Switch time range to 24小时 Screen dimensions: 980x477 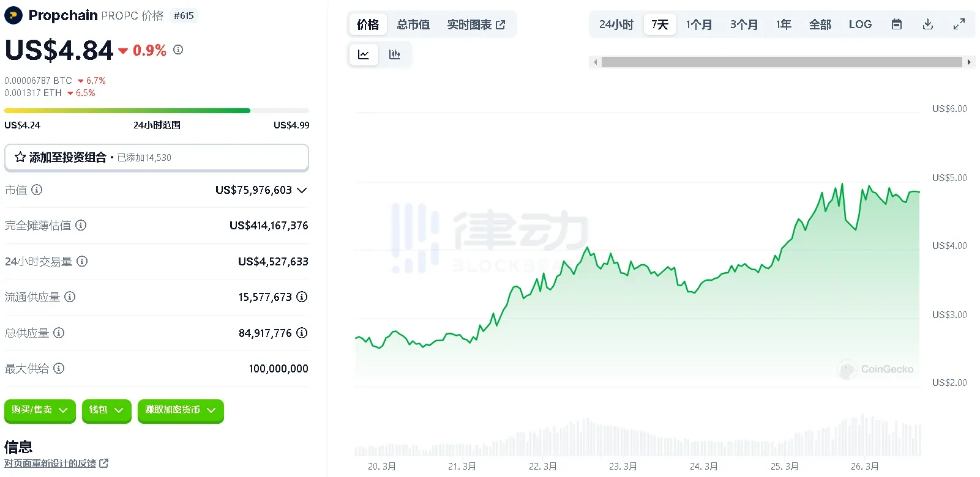point(615,24)
